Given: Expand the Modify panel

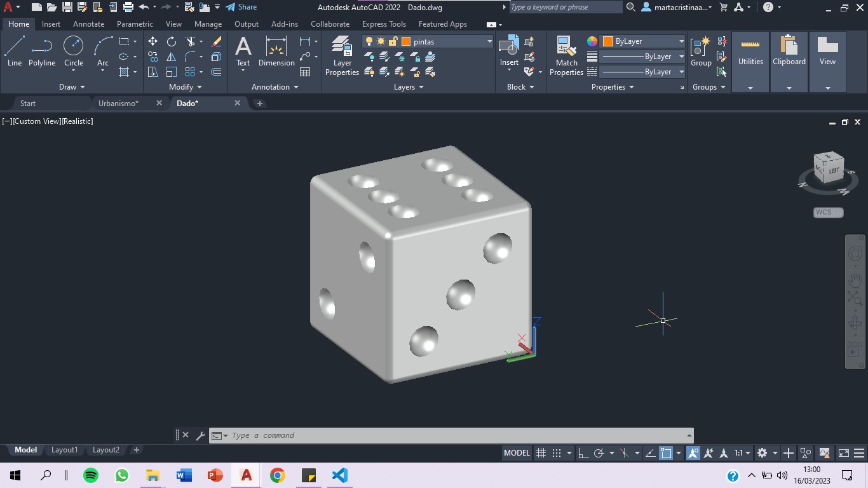Looking at the screenshot, I should pos(186,87).
